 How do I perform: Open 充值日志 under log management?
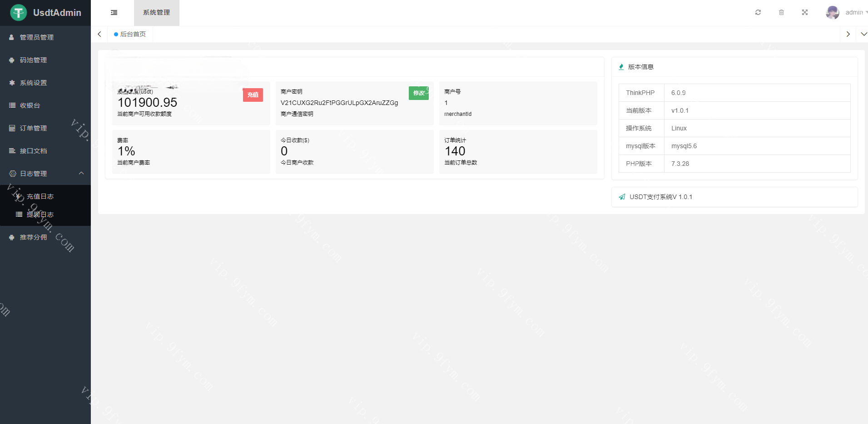[x=40, y=196]
